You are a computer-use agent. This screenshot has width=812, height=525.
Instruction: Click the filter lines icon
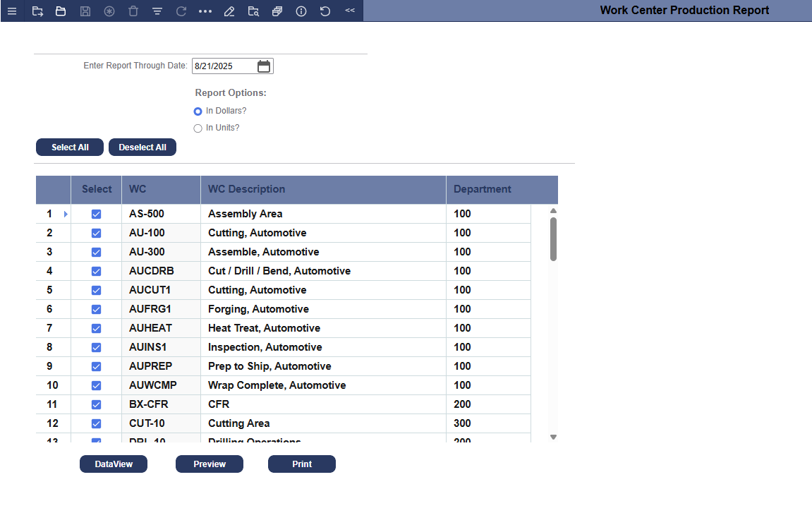pos(157,11)
